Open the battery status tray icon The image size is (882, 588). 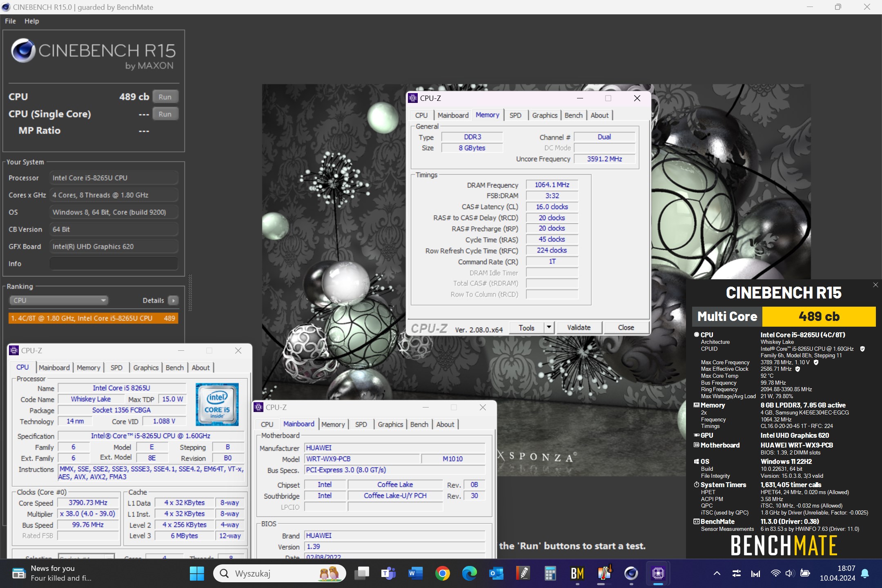click(x=805, y=574)
